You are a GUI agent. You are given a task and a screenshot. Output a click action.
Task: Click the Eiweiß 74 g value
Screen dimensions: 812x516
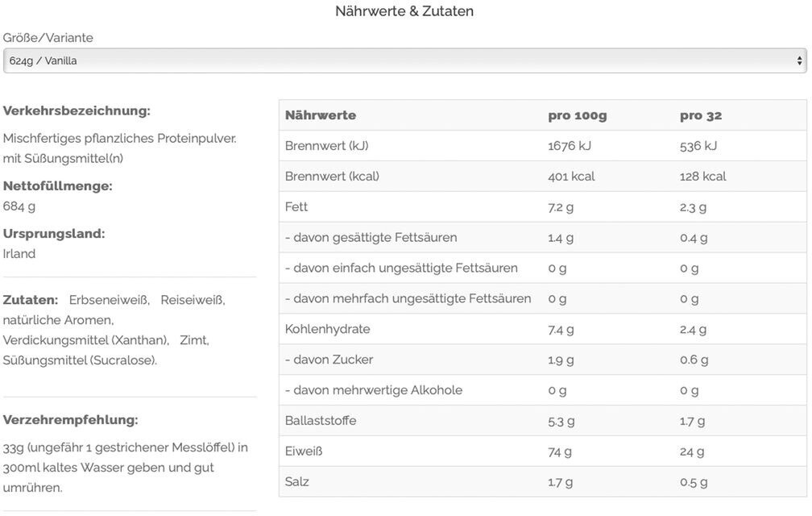click(x=560, y=451)
